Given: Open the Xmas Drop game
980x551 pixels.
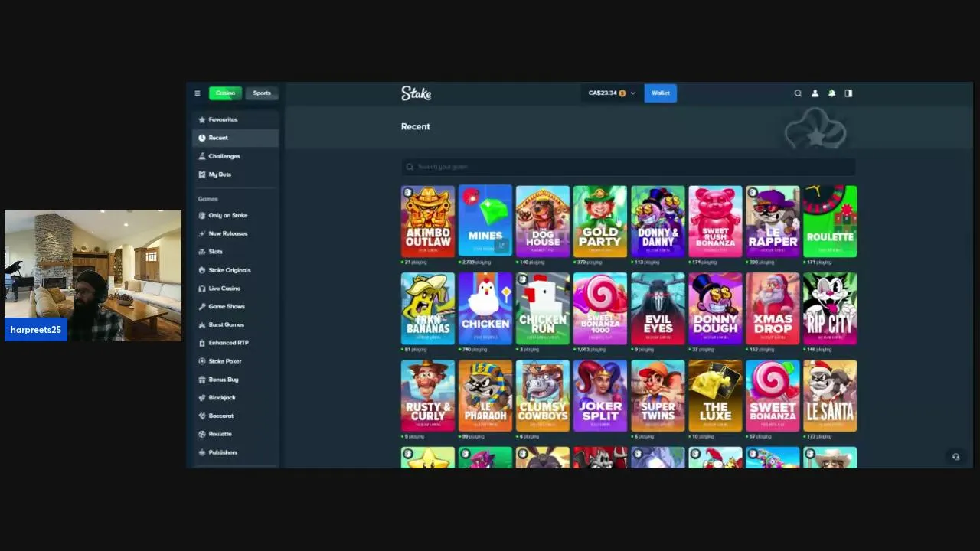Looking at the screenshot, I should (773, 308).
